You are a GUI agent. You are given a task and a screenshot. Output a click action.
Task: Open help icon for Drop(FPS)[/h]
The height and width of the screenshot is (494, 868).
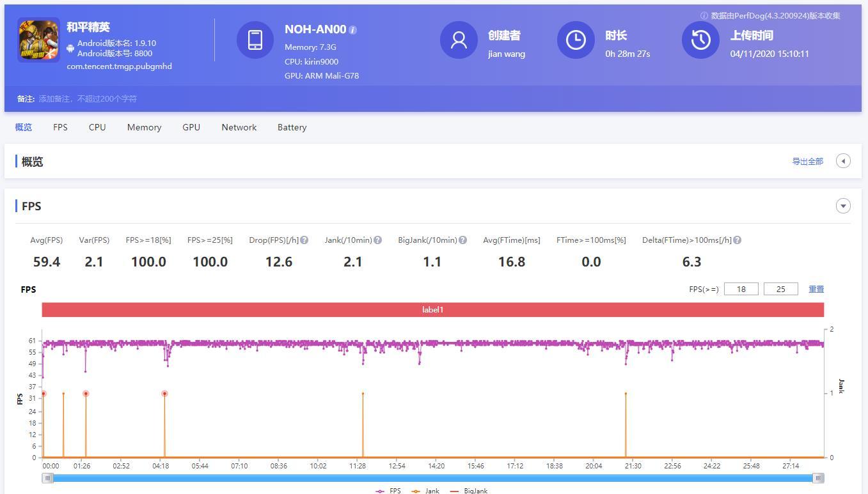point(304,240)
